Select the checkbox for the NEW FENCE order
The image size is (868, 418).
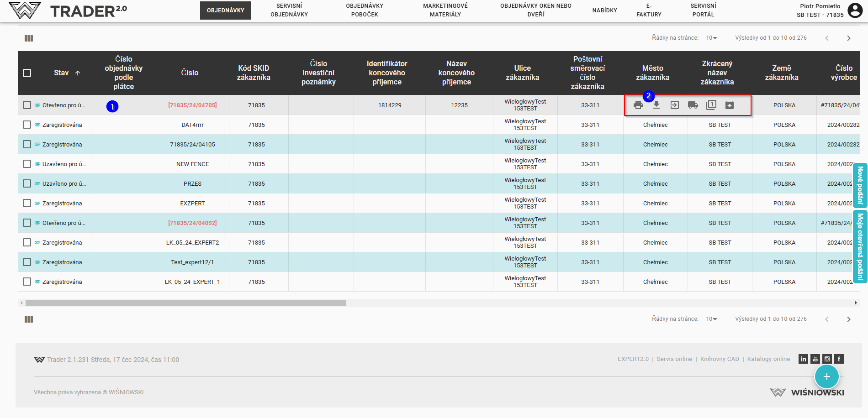point(27,164)
